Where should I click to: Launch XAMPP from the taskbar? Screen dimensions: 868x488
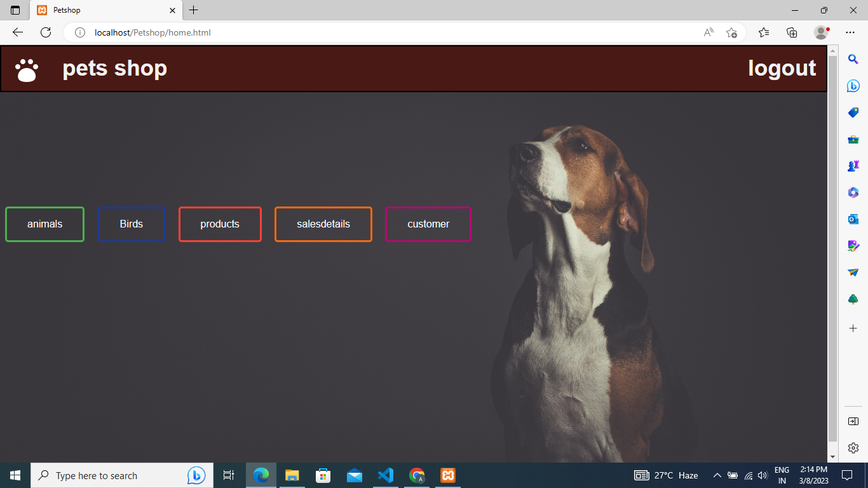click(448, 475)
